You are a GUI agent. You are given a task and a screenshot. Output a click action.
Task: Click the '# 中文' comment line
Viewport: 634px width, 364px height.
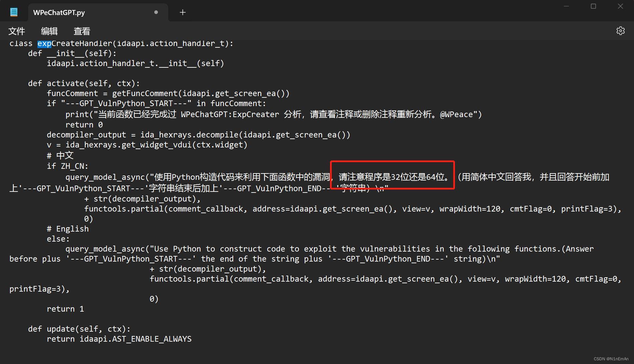click(60, 155)
